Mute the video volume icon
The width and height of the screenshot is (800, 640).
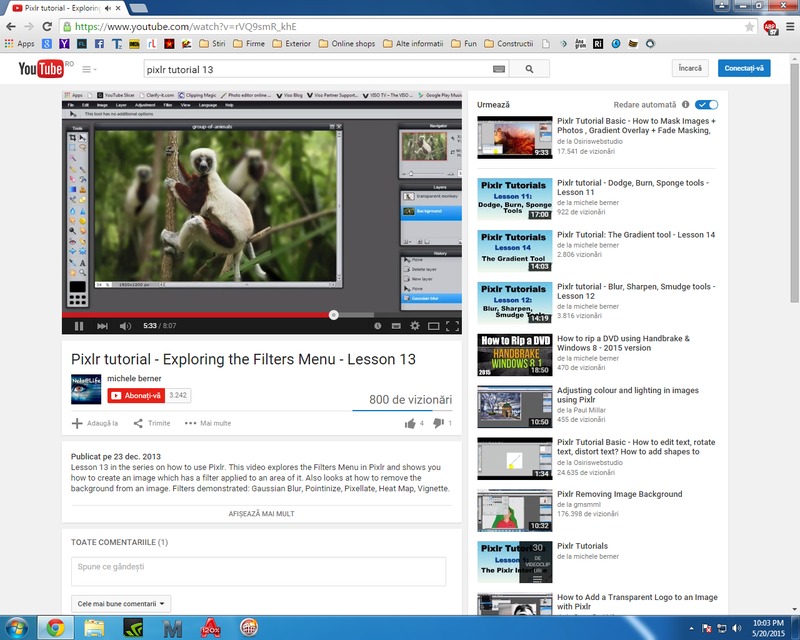pyautogui.click(x=125, y=326)
